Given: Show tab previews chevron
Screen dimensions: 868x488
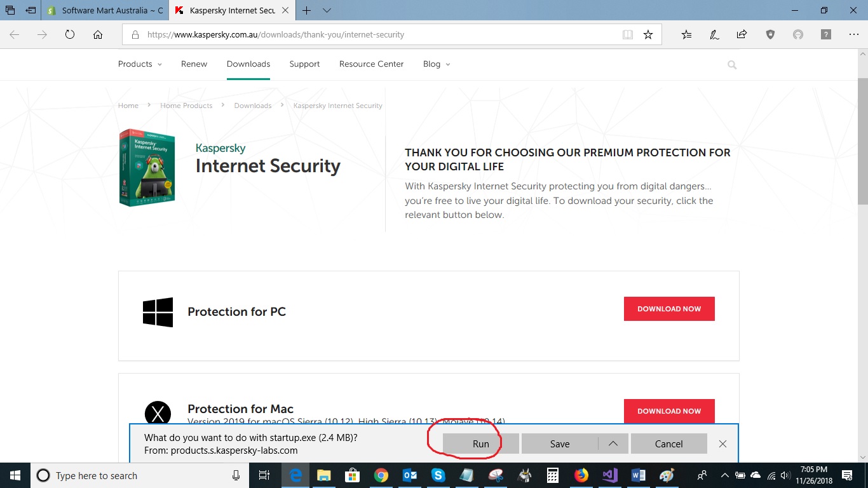Looking at the screenshot, I should pyautogui.click(x=327, y=10).
